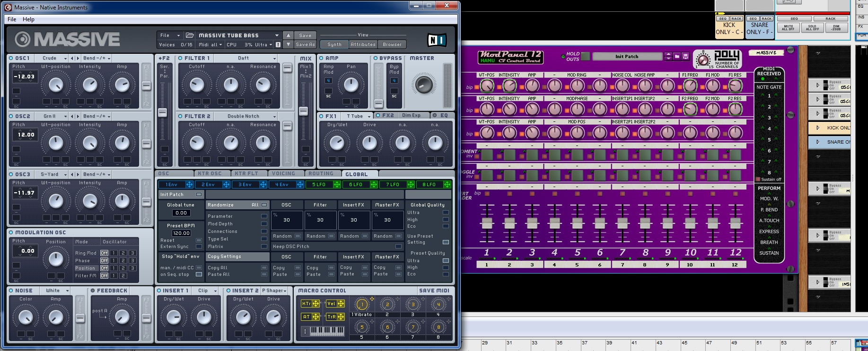Open the Filter 2 Double Notch dropdown

tap(246, 116)
